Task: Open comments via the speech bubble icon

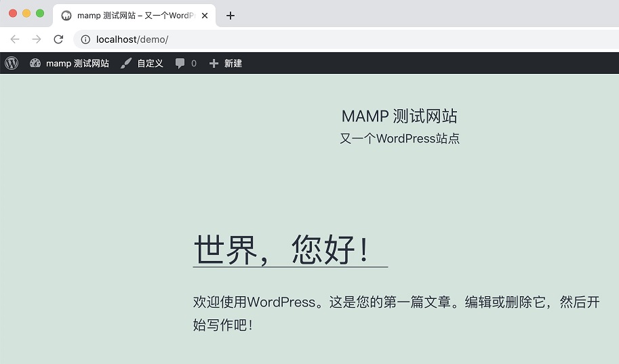Action: click(x=180, y=63)
